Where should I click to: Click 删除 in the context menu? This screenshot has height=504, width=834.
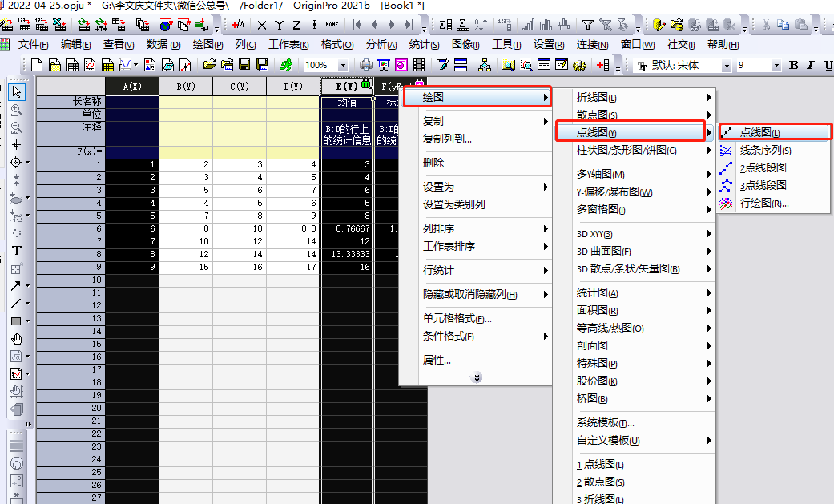pyautogui.click(x=433, y=163)
